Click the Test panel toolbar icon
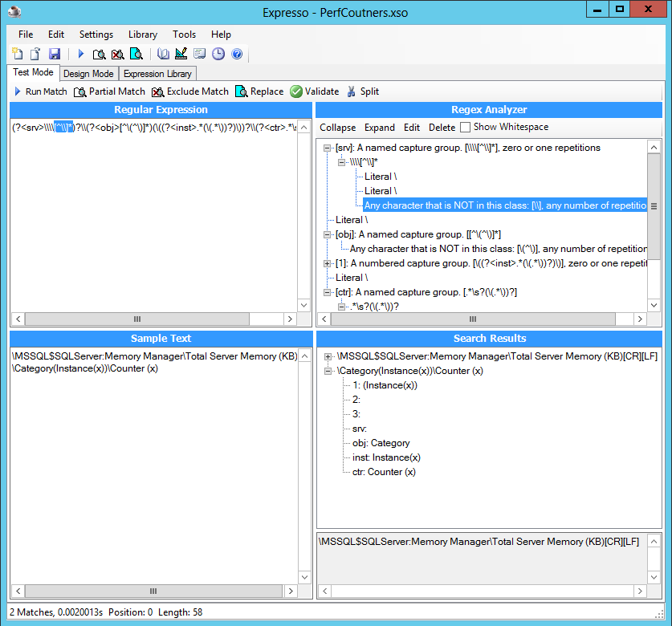 click(x=199, y=54)
